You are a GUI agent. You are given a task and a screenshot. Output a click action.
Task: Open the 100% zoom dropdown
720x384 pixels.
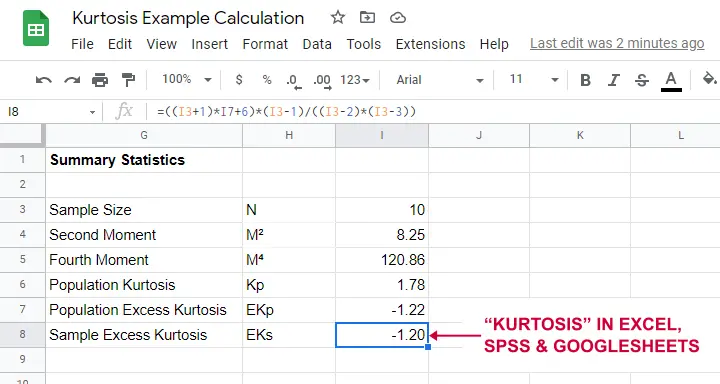tap(187, 79)
